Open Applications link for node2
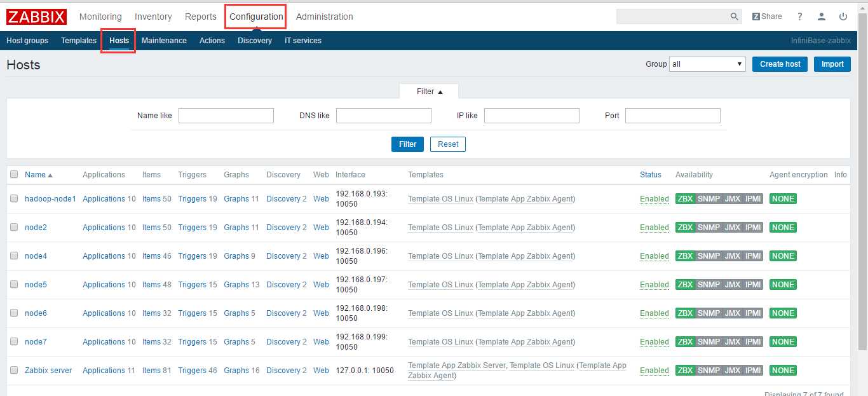 [104, 228]
